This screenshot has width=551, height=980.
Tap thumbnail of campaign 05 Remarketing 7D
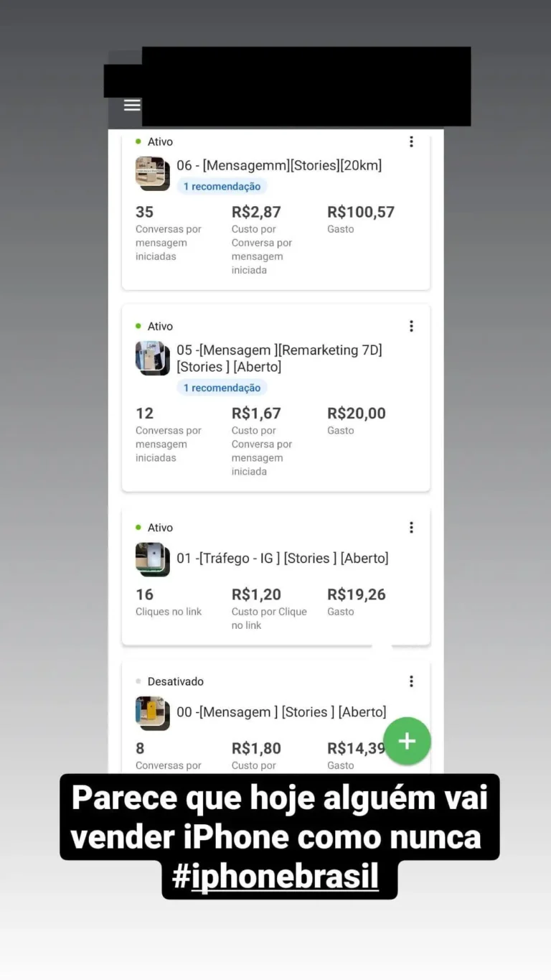(x=152, y=358)
